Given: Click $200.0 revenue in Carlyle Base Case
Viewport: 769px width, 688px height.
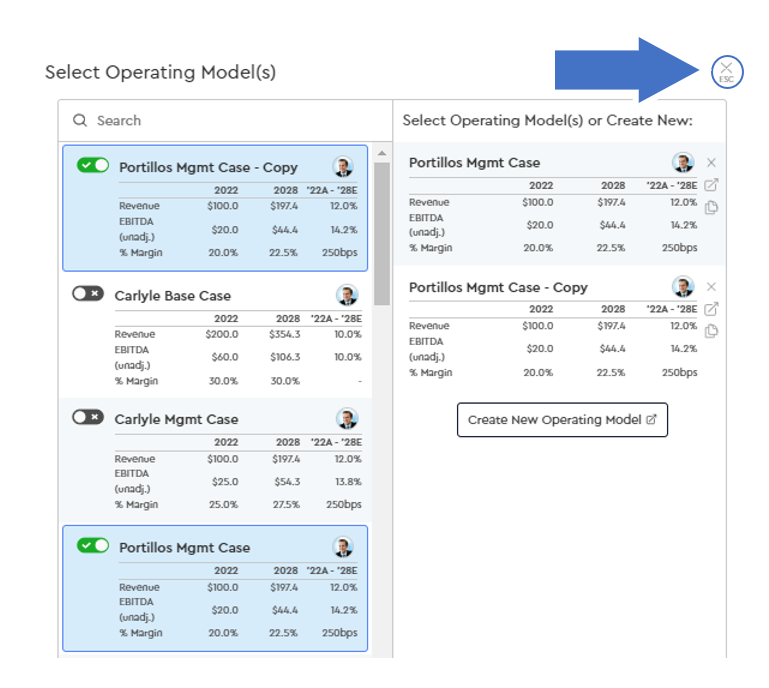Looking at the screenshot, I should pyautogui.click(x=222, y=334).
